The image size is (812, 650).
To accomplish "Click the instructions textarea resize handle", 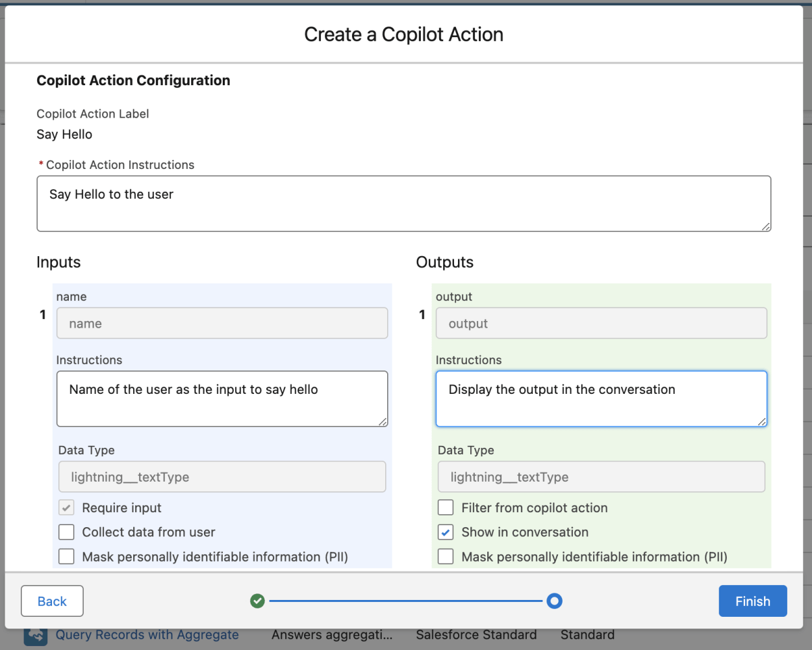I will tap(766, 226).
